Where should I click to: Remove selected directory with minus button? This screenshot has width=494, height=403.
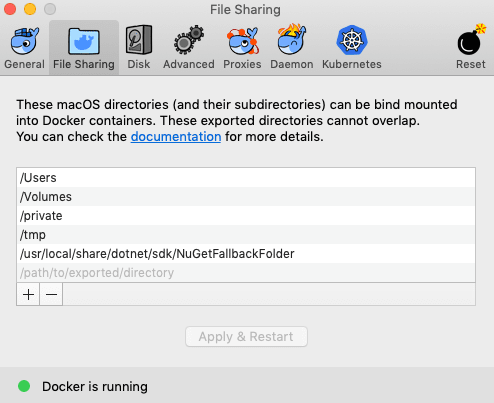pos(51,294)
